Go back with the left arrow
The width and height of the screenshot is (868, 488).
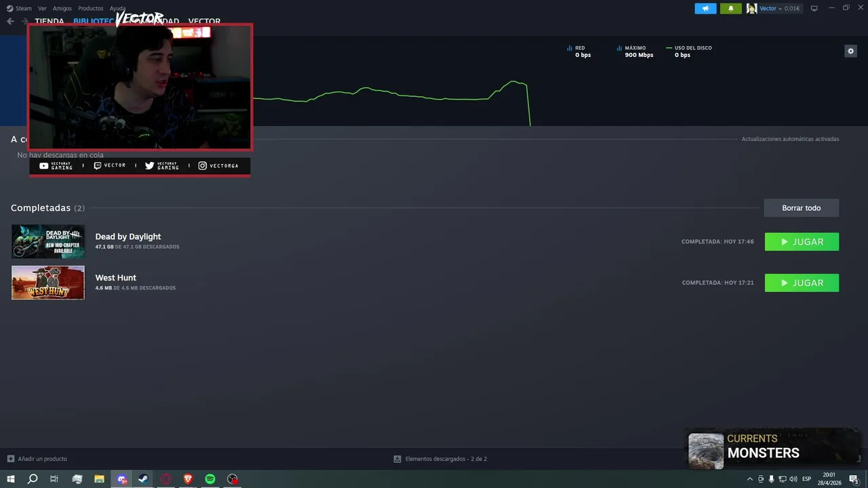coord(10,21)
